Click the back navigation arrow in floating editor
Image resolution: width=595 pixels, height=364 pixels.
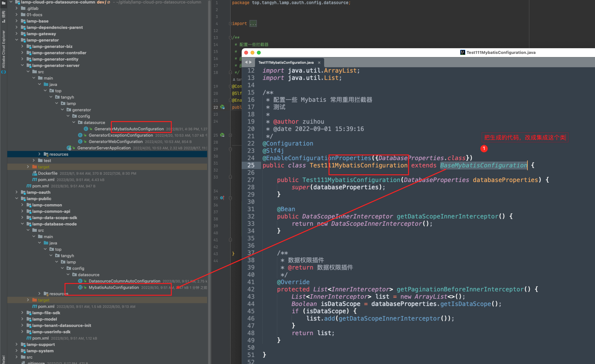click(246, 62)
